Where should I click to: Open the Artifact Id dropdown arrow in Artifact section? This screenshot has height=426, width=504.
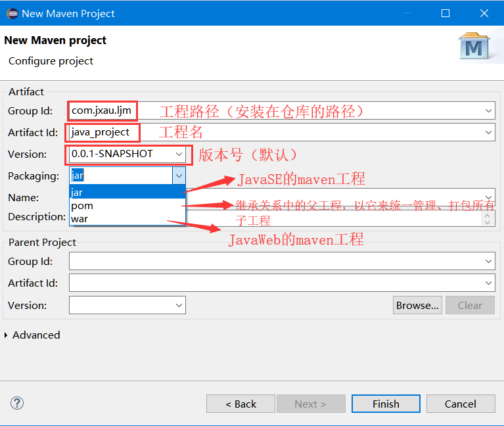coord(488,132)
